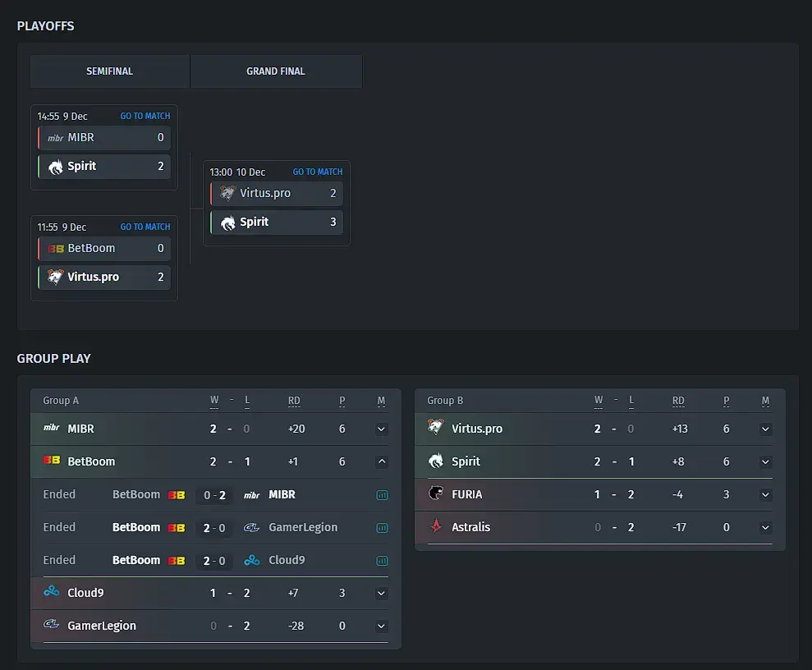This screenshot has width=812, height=670.
Task: Click GamerLegion logo in BetBoom 2-0 match row
Action: pos(252,528)
